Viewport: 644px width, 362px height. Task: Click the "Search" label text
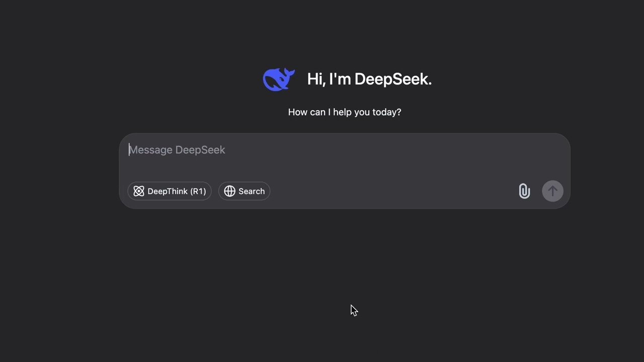pyautogui.click(x=252, y=191)
